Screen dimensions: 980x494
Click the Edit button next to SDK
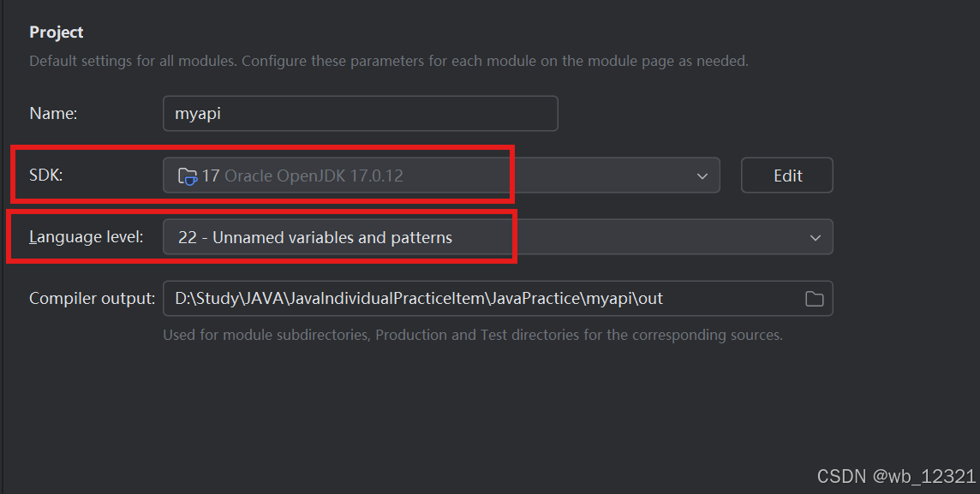pos(786,175)
